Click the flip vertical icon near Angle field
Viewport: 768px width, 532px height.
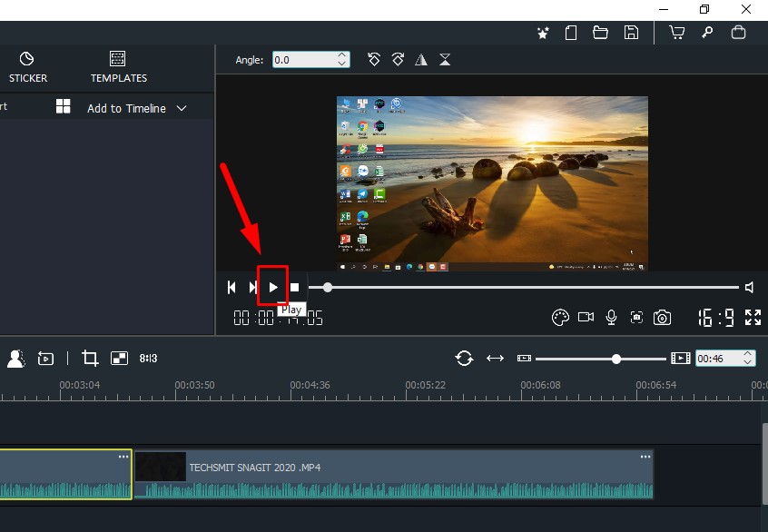coord(444,59)
